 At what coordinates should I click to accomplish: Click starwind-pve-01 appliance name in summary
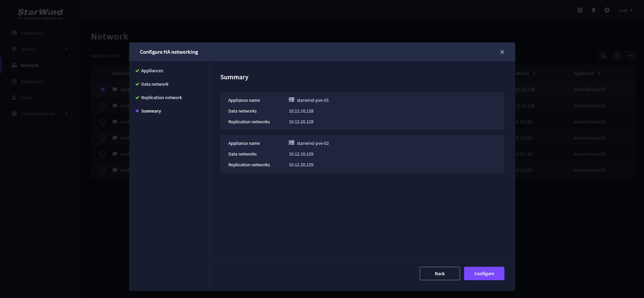(313, 100)
